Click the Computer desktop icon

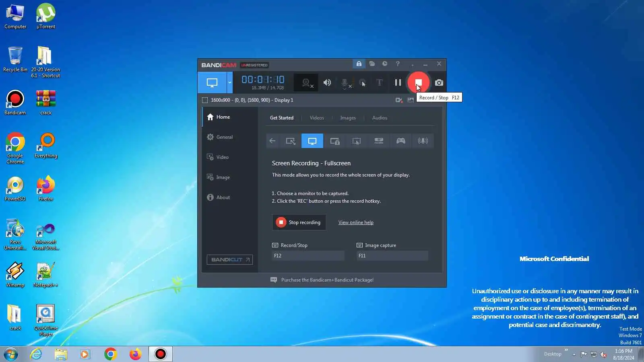15,16
